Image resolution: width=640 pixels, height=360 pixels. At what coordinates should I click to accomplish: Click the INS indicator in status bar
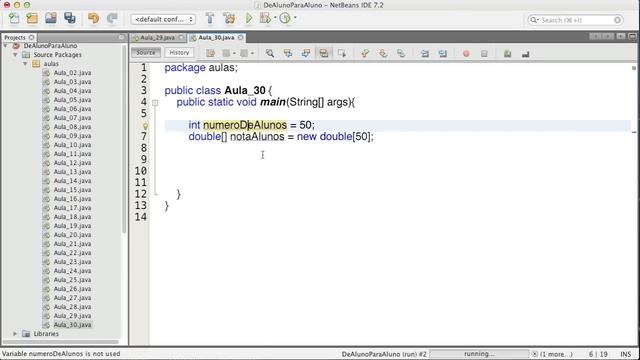click(x=626, y=354)
